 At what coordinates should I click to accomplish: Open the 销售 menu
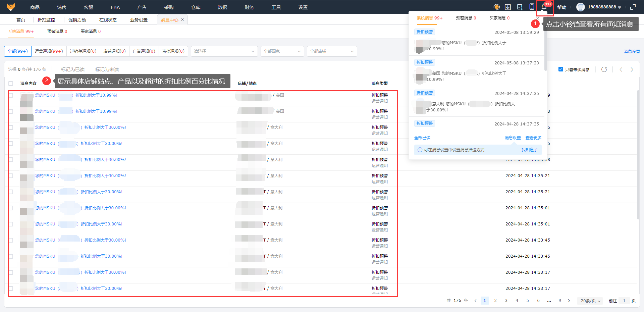[x=62, y=7]
